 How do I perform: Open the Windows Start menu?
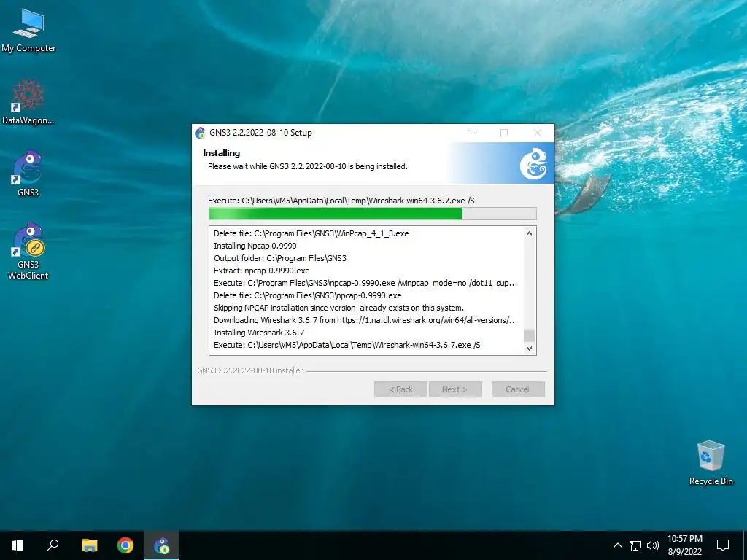click(x=18, y=545)
